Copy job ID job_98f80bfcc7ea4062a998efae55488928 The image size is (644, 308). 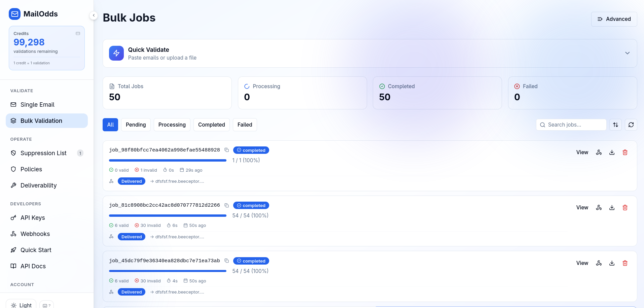227,150
